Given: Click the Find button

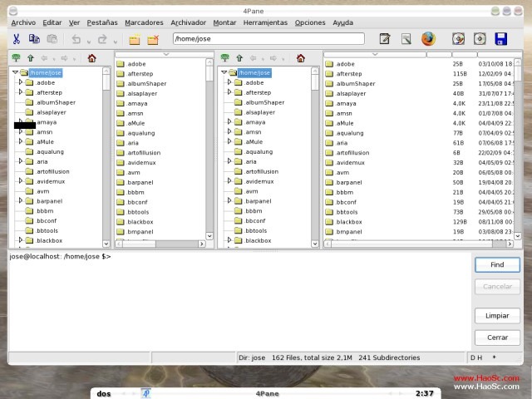Looking at the screenshot, I should pos(497,264).
